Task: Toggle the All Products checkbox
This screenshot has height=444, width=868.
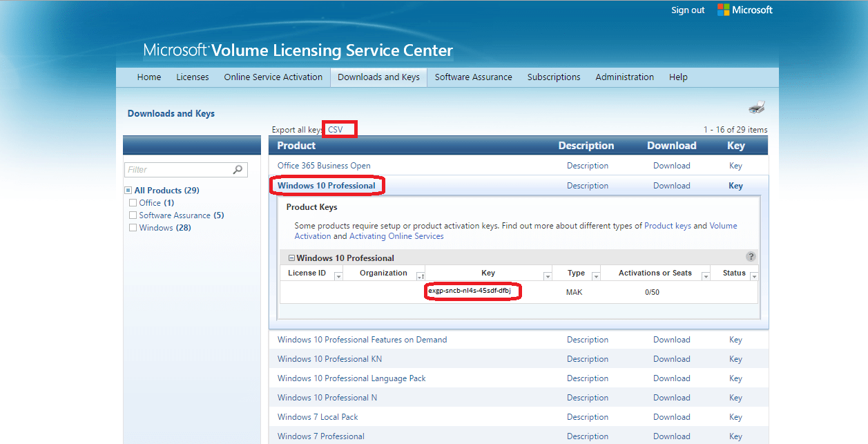Action: [x=128, y=190]
